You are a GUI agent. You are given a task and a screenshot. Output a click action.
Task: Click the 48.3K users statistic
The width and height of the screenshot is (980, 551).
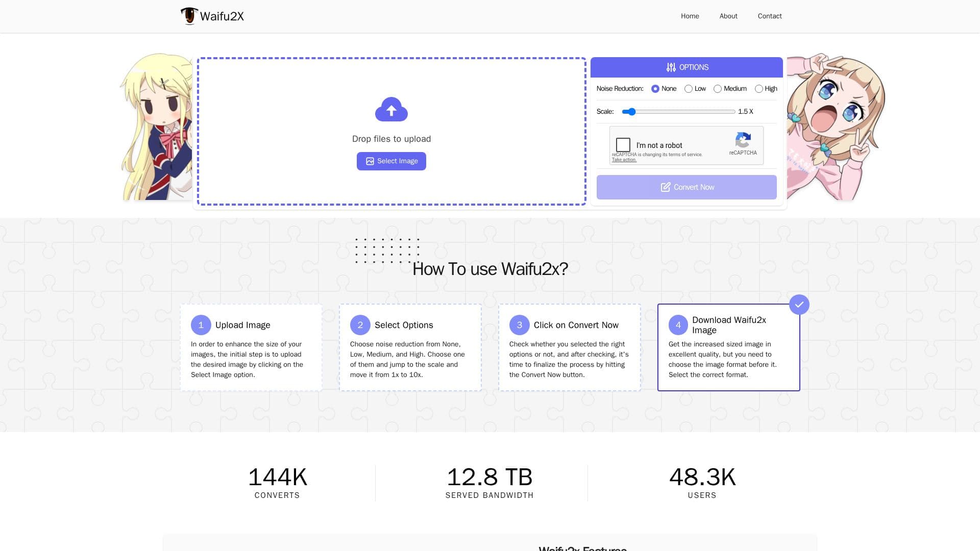pyautogui.click(x=702, y=482)
